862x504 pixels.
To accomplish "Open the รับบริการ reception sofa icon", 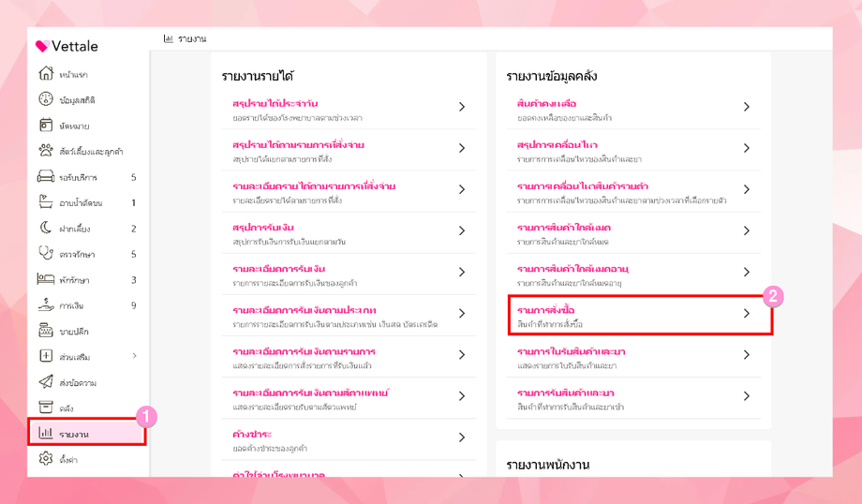I will 46,177.
